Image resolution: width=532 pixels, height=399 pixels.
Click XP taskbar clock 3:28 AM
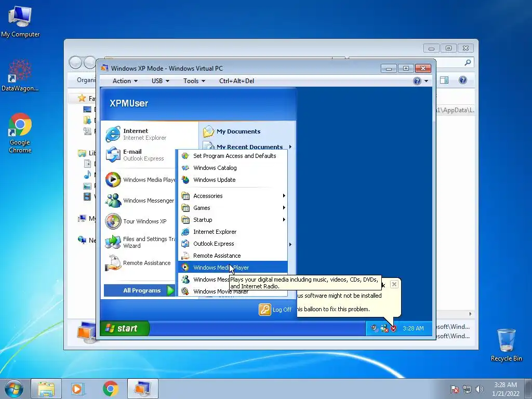click(413, 328)
